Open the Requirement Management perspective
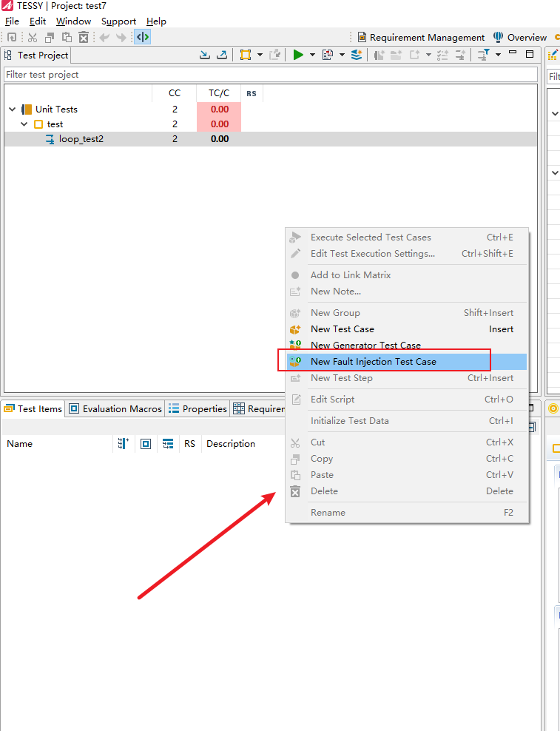 421,37
